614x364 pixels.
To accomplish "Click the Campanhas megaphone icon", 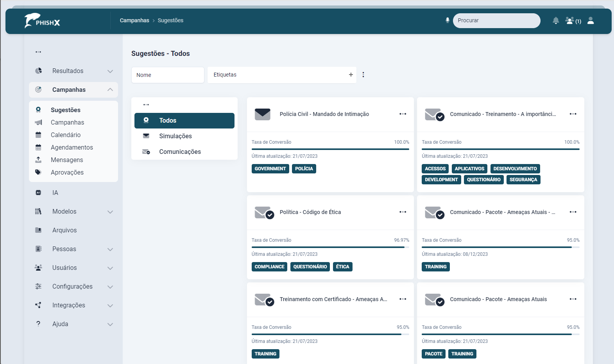I will (38, 122).
